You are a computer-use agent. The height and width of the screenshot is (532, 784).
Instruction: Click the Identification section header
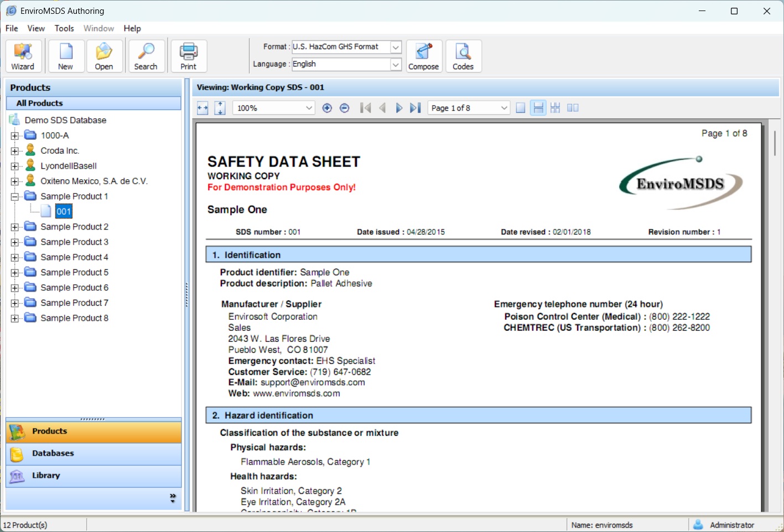pyautogui.click(x=479, y=255)
